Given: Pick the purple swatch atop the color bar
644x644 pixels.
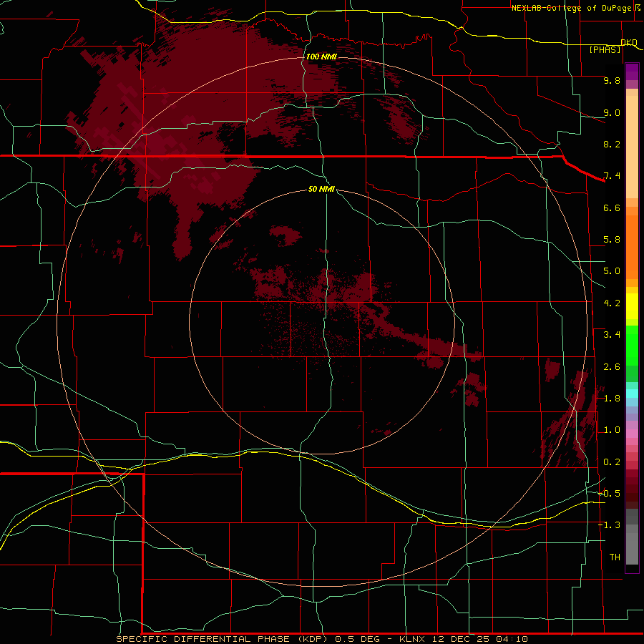Looking at the screenshot, I should coord(632,72).
